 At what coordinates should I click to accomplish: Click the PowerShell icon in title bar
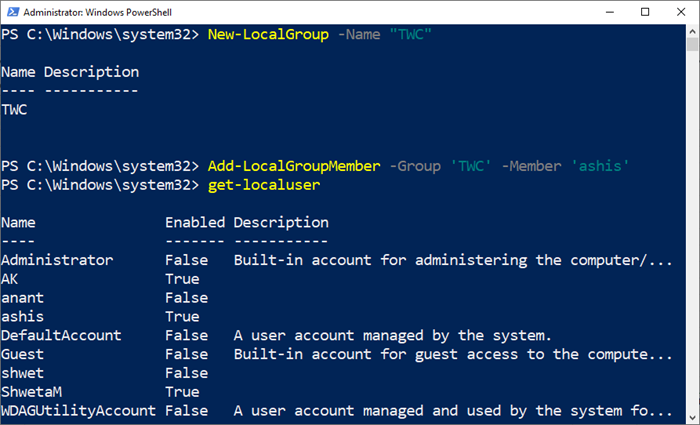click(x=13, y=12)
